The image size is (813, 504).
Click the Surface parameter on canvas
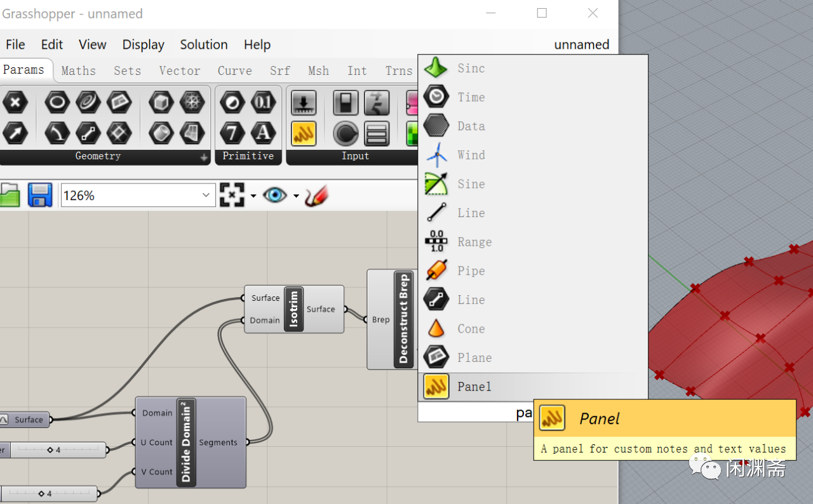25,419
